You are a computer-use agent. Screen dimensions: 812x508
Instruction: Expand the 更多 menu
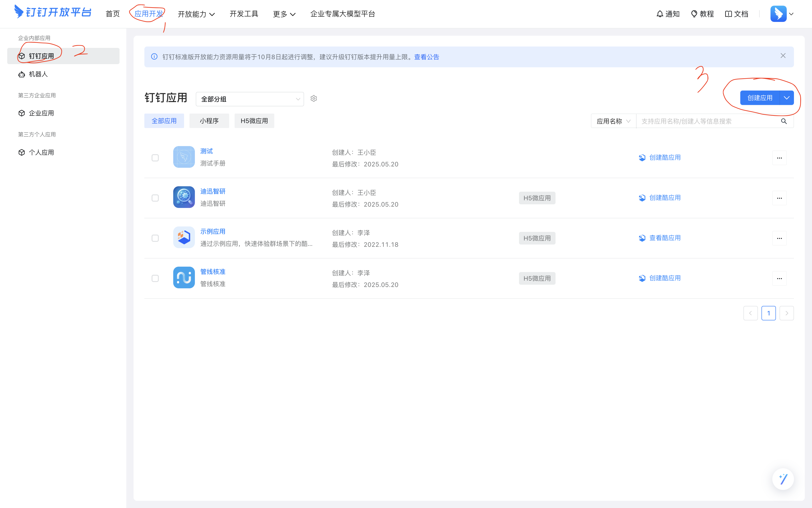click(x=284, y=14)
